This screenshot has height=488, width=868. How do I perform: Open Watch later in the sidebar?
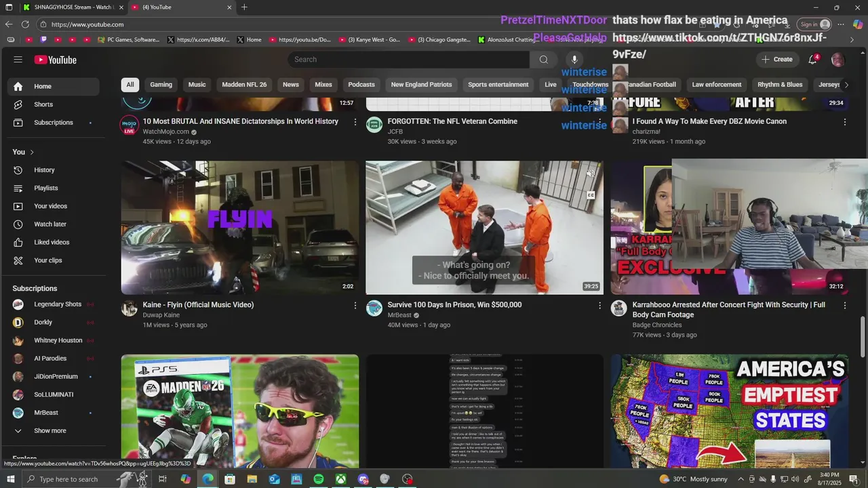pyautogui.click(x=54, y=224)
